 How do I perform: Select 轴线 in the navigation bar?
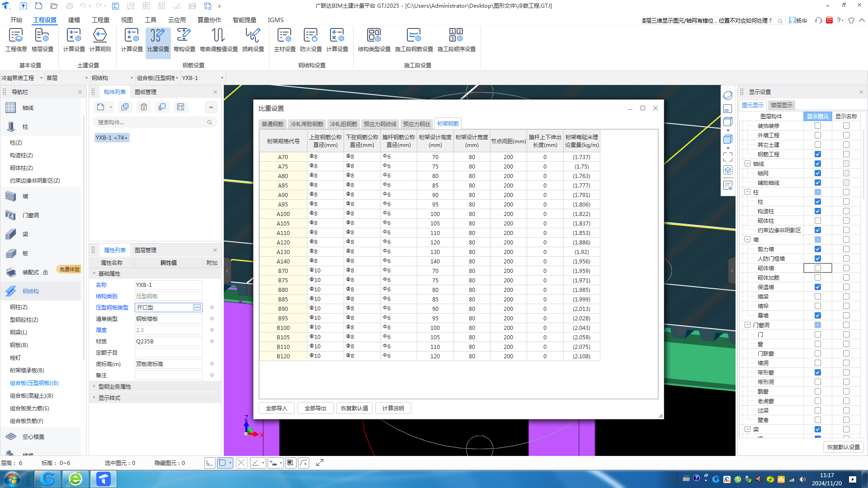28,108
